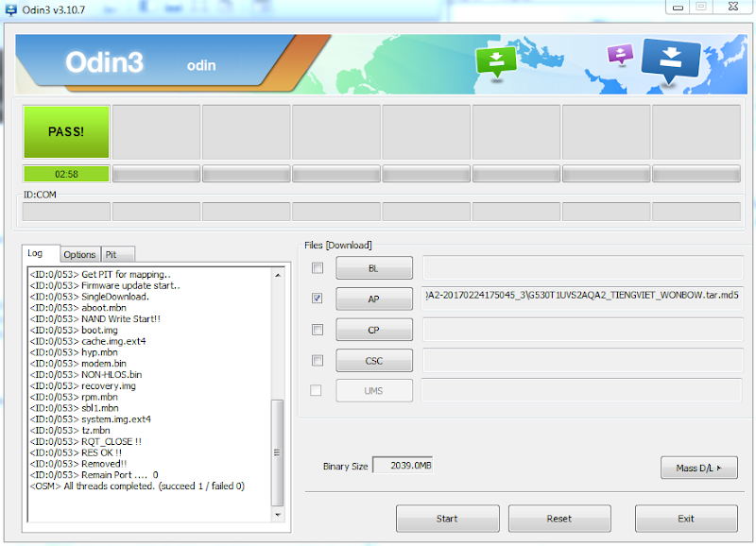Click the log scrollbar up arrow
The height and width of the screenshot is (546, 756).
tap(278, 275)
